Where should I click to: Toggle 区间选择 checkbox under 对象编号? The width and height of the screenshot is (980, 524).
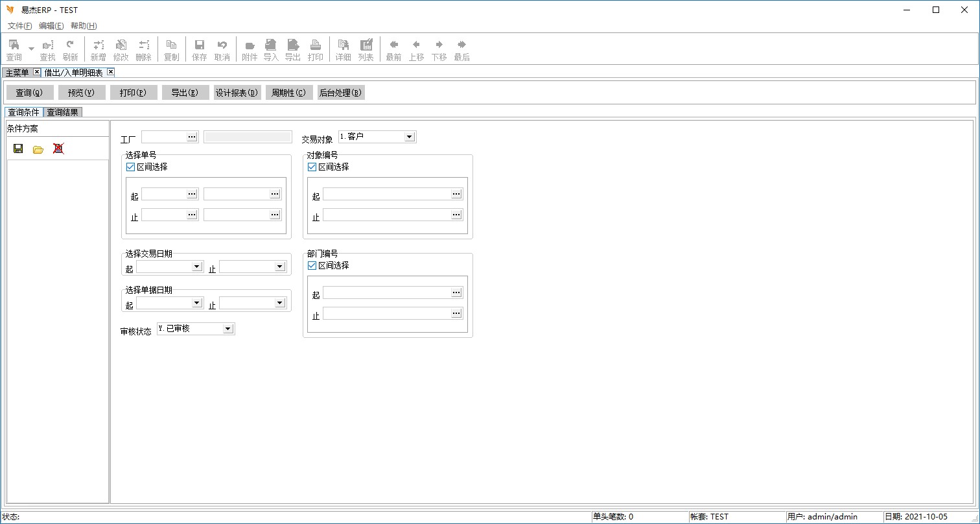coord(312,167)
